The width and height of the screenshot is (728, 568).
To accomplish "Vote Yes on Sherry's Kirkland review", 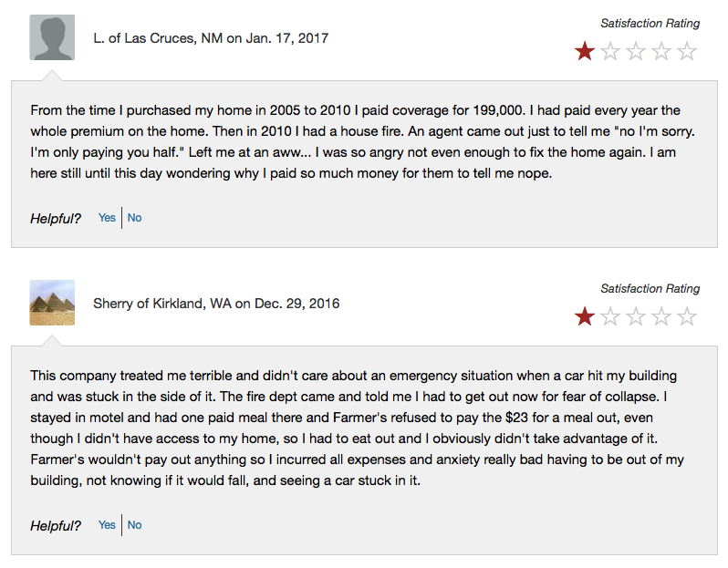I will coord(107,525).
